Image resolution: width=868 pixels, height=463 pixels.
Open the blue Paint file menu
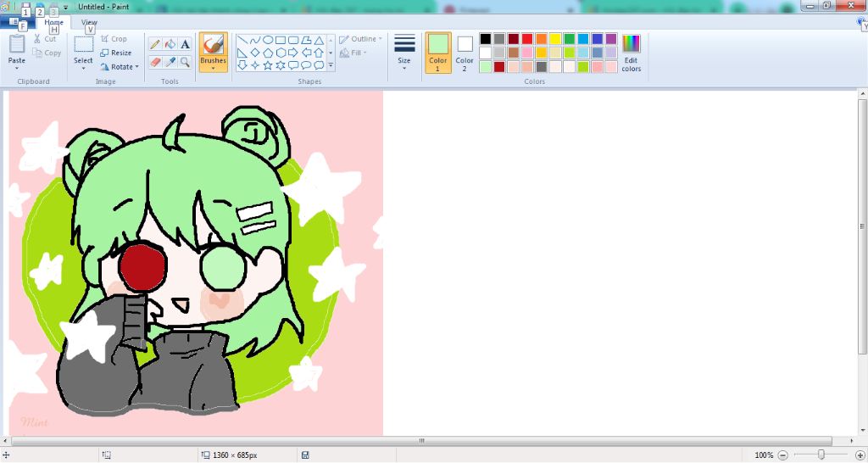pyautogui.click(x=18, y=22)
